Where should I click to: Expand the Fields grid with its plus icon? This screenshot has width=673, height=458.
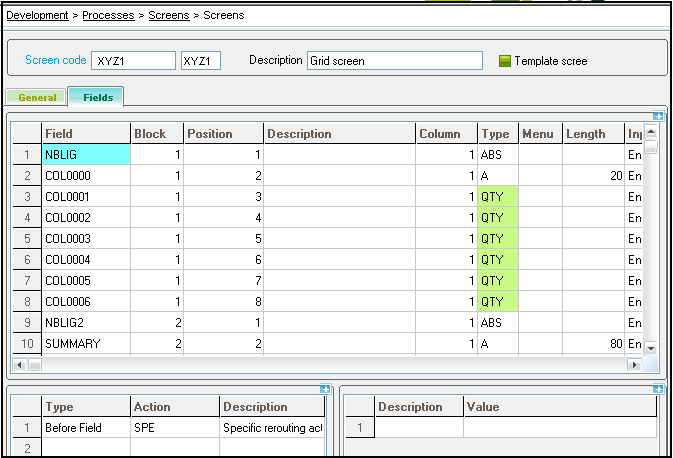(x=658, y=116)
